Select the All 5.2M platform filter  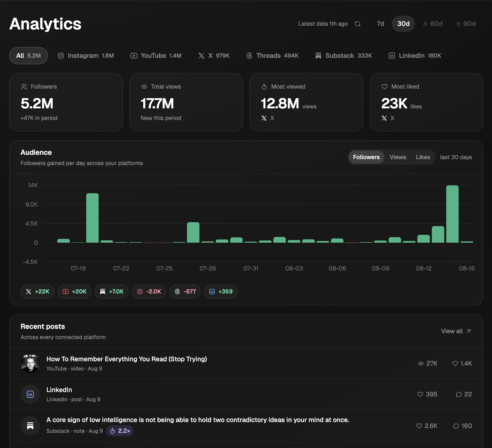(28, 56)
